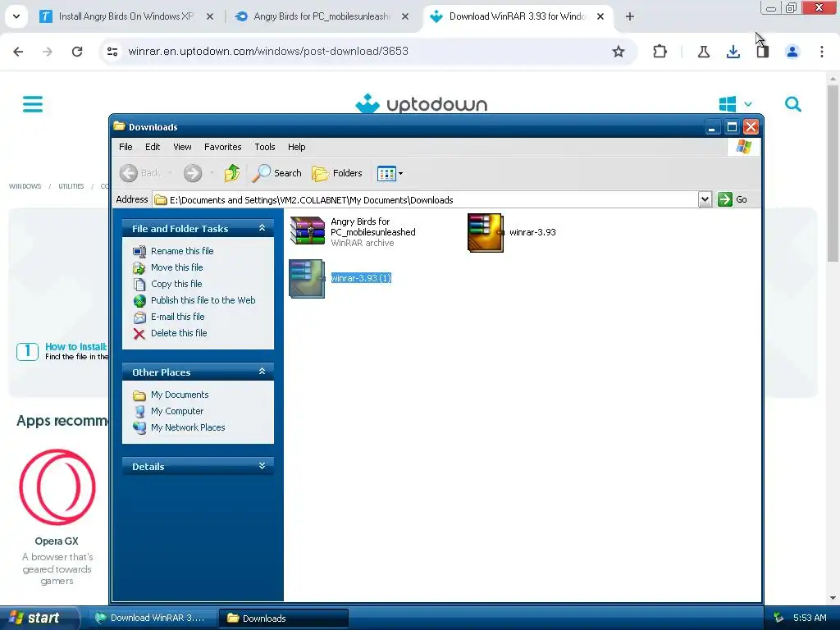Collapse the File and Folder Tasks panel
Image resolution: width=840 pixels, height=630 pixels.
coord(262,228)
